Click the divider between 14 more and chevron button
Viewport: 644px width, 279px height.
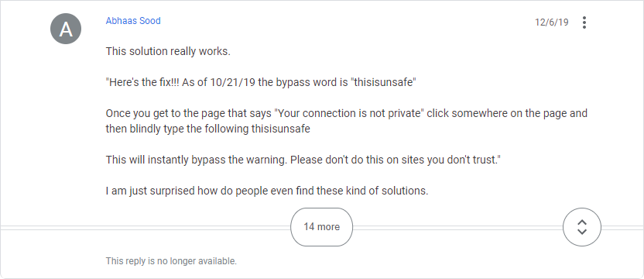(457, 228)
